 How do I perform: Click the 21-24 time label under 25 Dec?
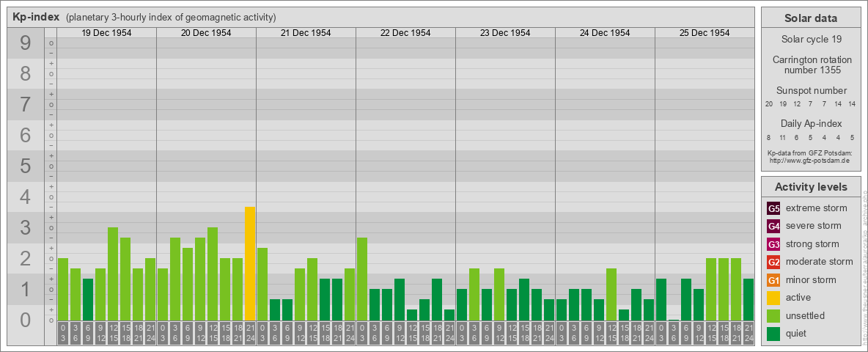click(x=748, y=334)
